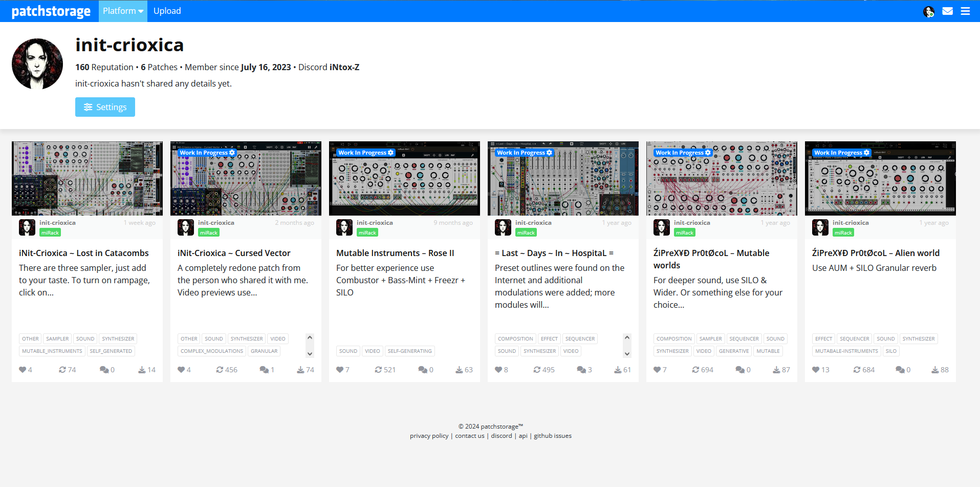The image size is (980, 487).
Task: Open iNit-Crioxica ~ Cursed Vector title
Action: click(234, 253)
